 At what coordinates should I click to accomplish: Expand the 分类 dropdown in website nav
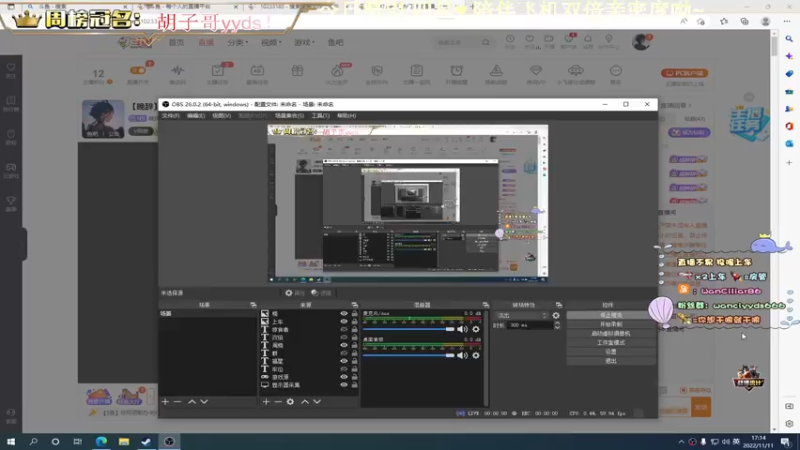click(237, 43)
